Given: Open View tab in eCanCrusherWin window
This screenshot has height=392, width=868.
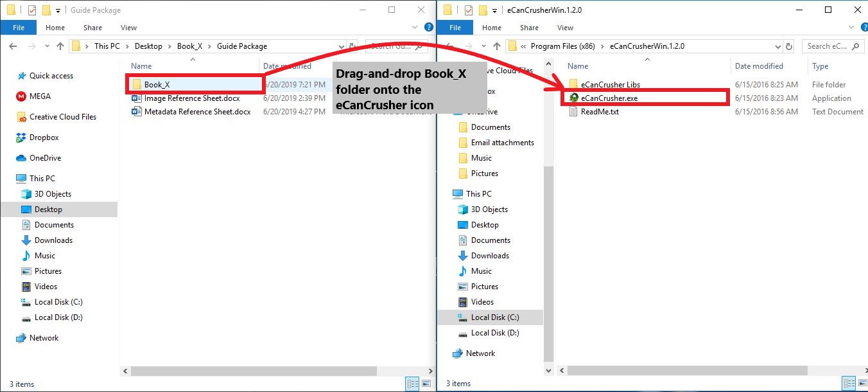Looking at the screenshot, I should (x=565, y=28).
